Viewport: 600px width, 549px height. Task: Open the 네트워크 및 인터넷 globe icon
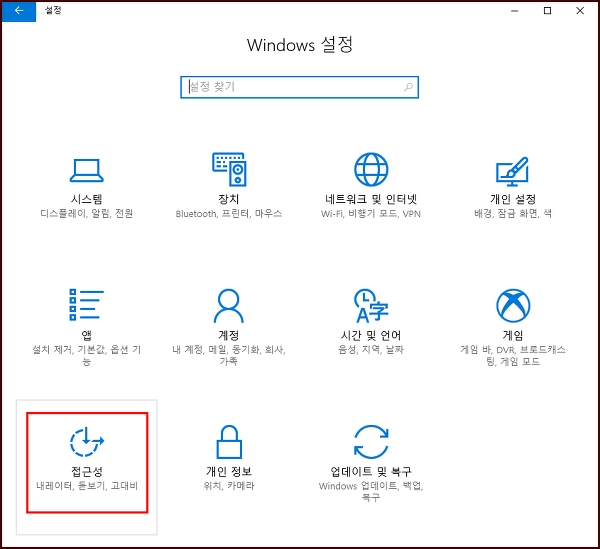pos(371,169)
